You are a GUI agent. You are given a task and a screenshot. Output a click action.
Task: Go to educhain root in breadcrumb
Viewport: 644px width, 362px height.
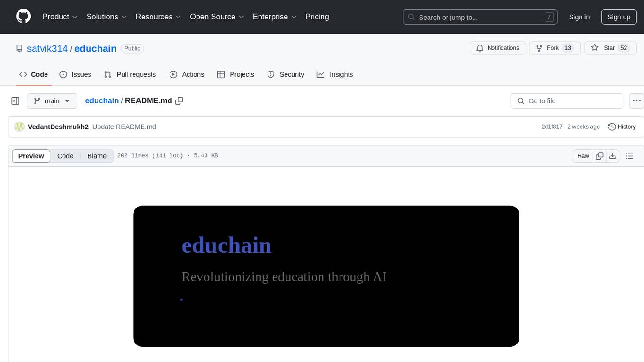102,101
